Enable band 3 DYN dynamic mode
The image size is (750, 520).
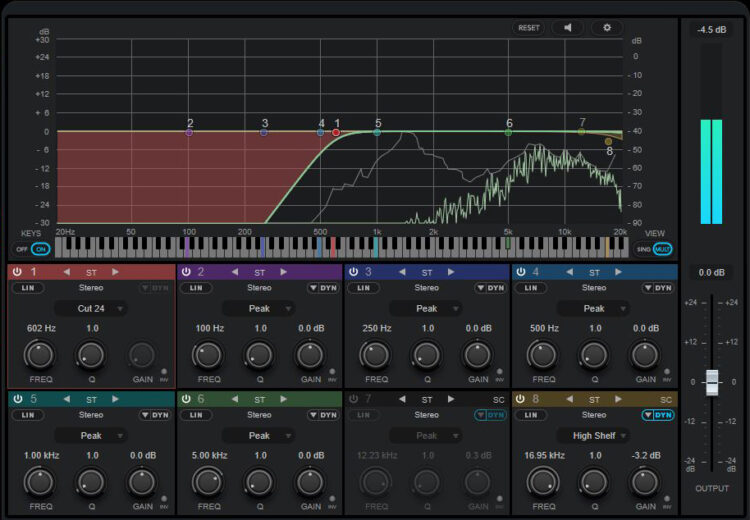coord(490,288)
